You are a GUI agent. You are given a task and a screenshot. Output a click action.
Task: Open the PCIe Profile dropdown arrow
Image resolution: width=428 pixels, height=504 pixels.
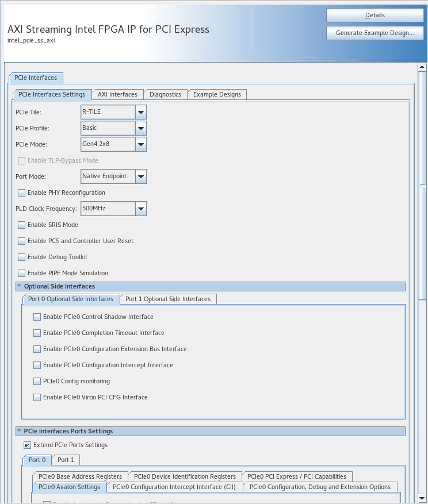(140, 128)
